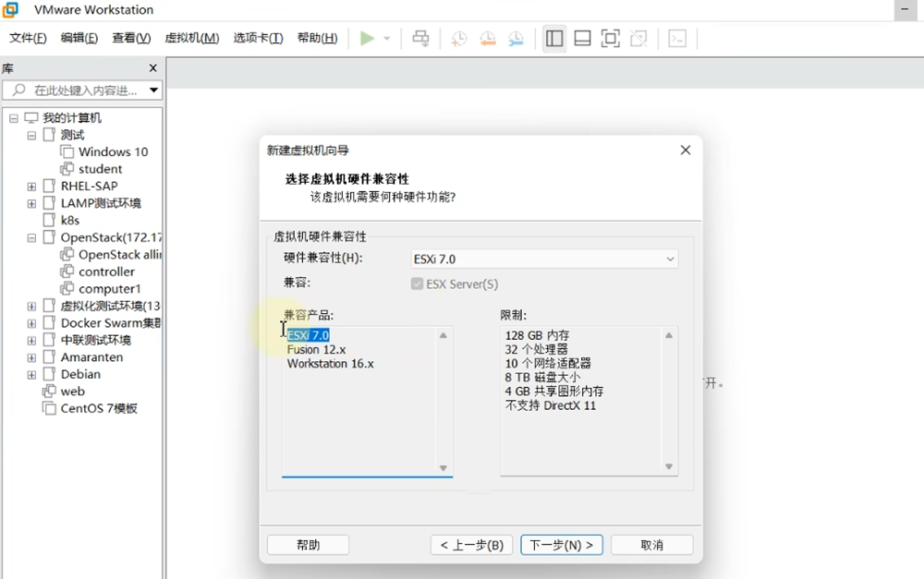The image size is (924, 579).
Task: Click the VMware Workstation logo in the title bar
Action: [10, 9]
